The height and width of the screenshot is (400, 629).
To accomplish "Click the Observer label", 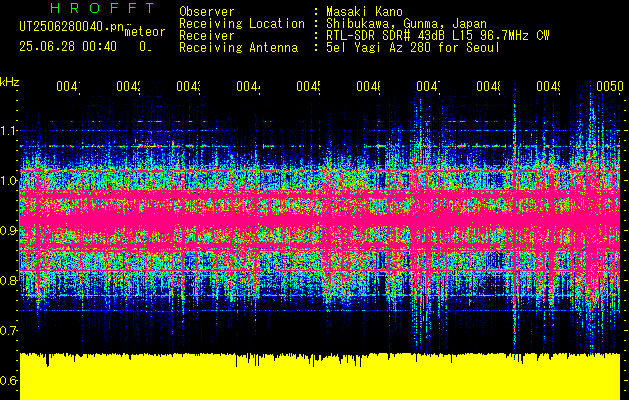I will pyautogui.click(x=207, y=12).
